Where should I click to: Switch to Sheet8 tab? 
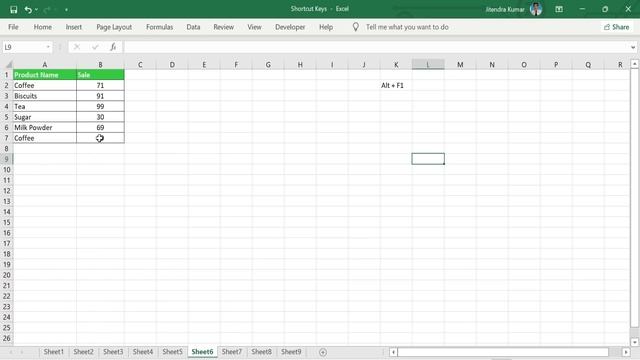click(x=261, y=351)
